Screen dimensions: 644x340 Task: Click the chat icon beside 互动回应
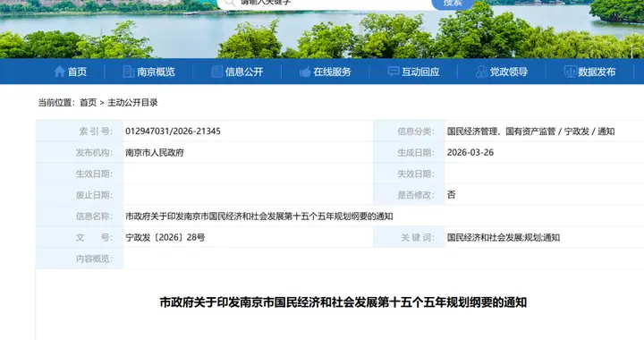pos(393,72)
